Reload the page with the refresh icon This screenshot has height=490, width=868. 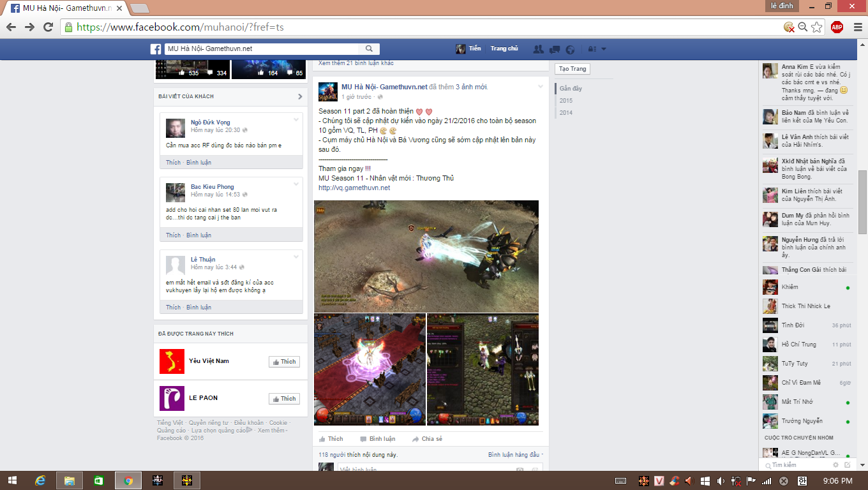tap(48, 27)
